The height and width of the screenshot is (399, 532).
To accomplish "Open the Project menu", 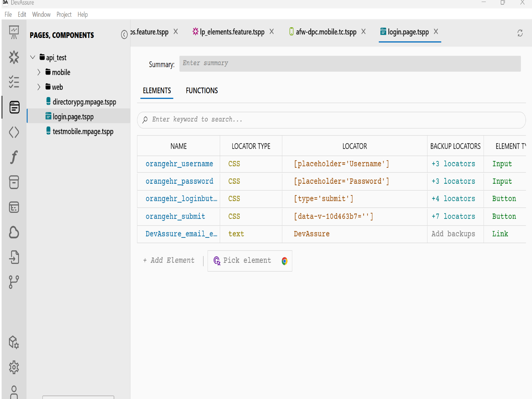I will (64, 14).
